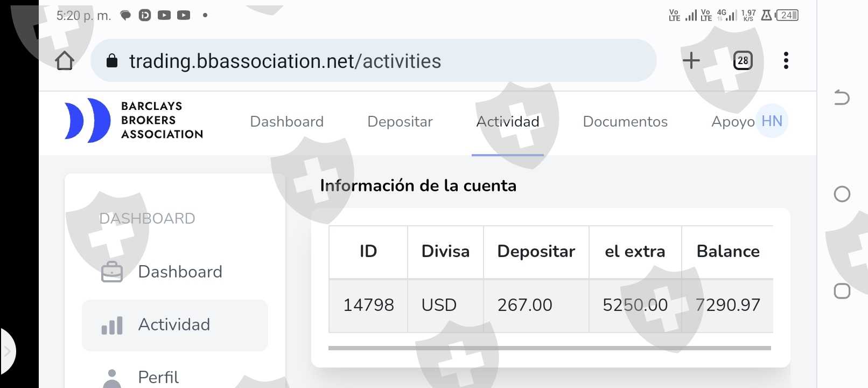Open the HN user avatar menu
The height and width of the screenshot is (388, 868).
pyautogui.click(x=772, y=121)
